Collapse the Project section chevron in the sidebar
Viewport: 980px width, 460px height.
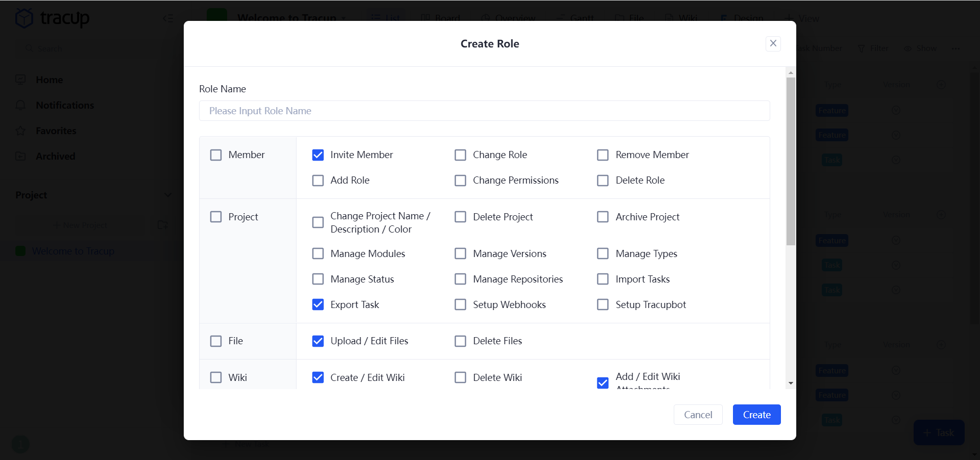pyautogui.click(x=167, y=195)
